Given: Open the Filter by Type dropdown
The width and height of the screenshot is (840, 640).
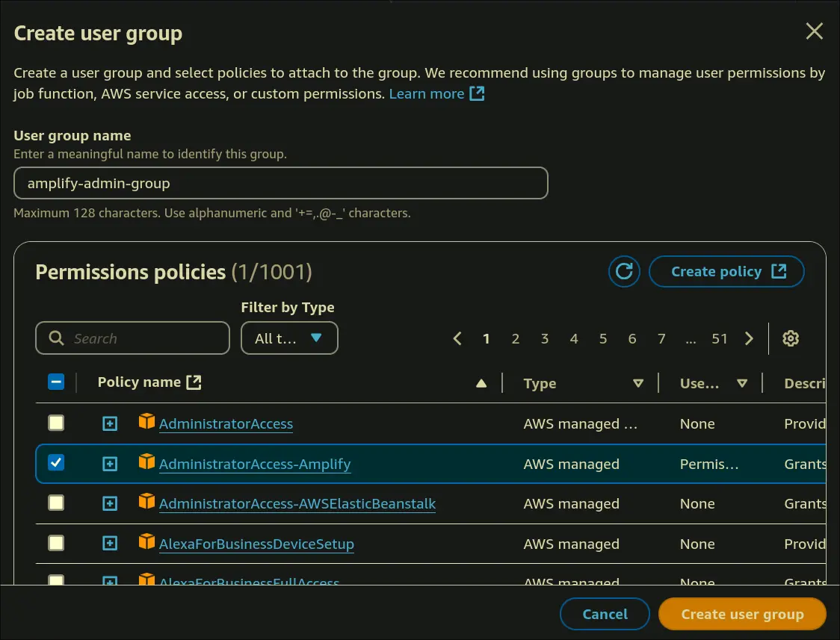Looking at the screenshot, I should 289,338.
